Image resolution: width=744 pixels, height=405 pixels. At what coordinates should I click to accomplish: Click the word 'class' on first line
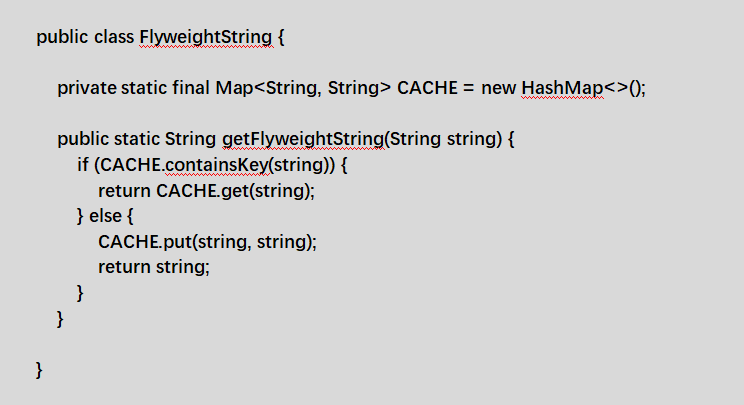click(114, 37)
